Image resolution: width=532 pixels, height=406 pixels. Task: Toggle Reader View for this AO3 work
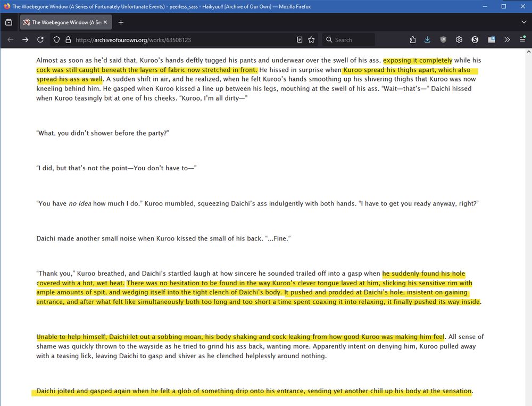300,39
